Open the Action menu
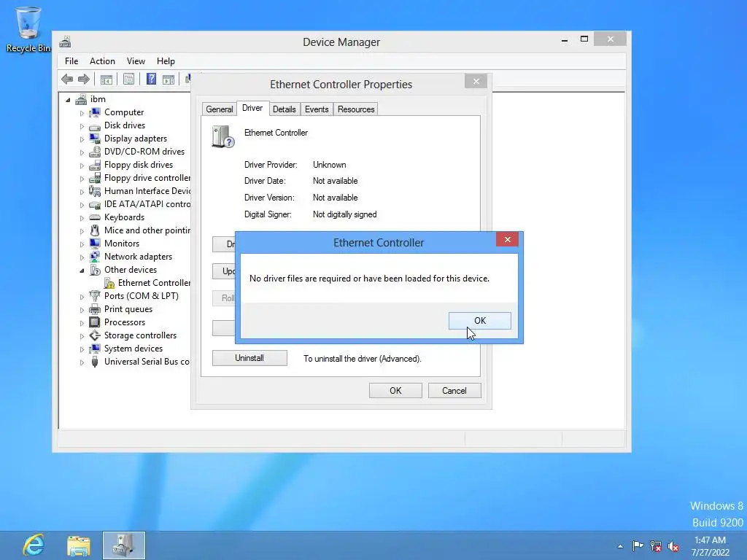 tap(102, 61)
